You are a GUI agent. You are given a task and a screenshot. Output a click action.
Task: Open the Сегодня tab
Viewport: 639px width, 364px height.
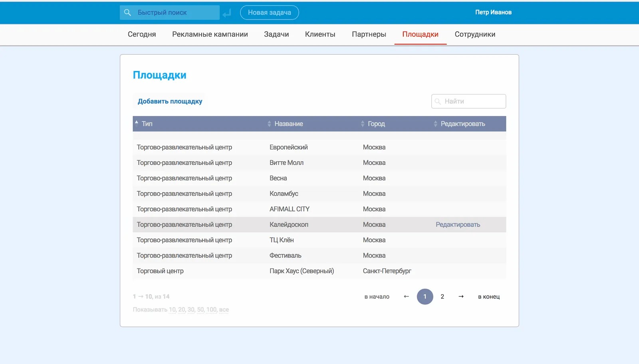tap(142, 34)
